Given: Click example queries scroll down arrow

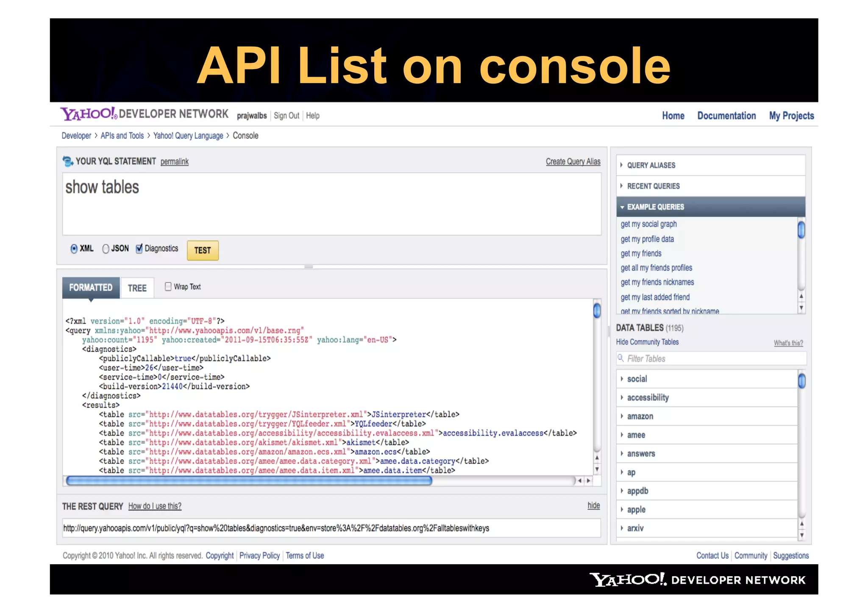Looking at the screenshot, I should [x=801, y=308].
